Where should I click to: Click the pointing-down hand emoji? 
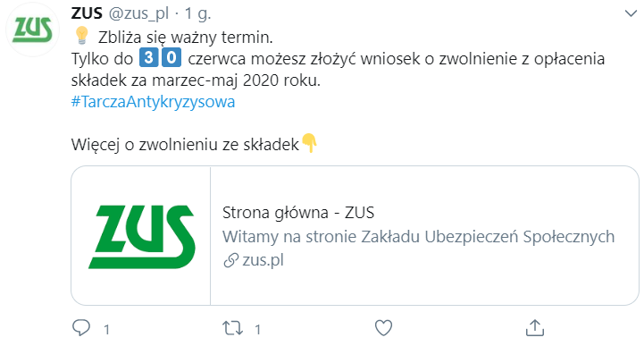point(309,143)
